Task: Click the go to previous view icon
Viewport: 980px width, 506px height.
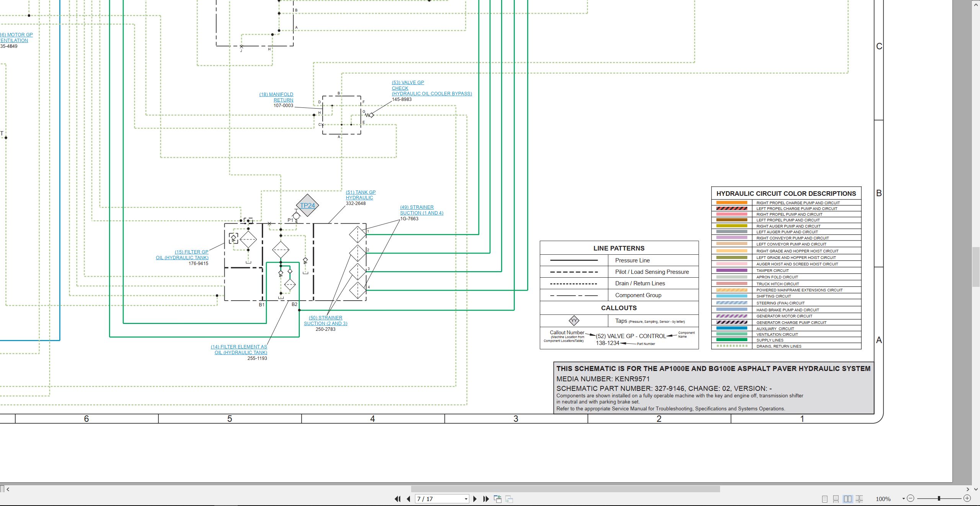Action: tap(498, 499)
